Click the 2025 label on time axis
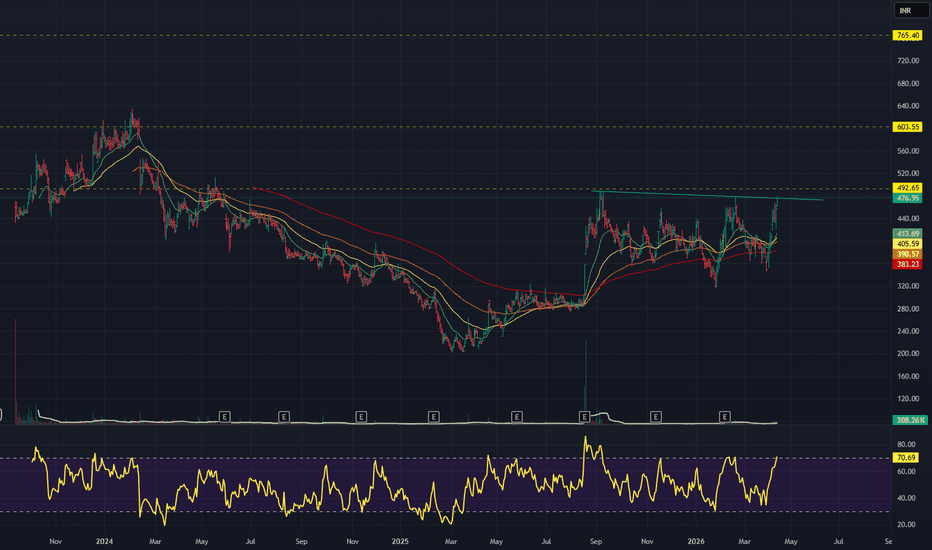This screenshot has width=932, height=550. tap(400, 540)
